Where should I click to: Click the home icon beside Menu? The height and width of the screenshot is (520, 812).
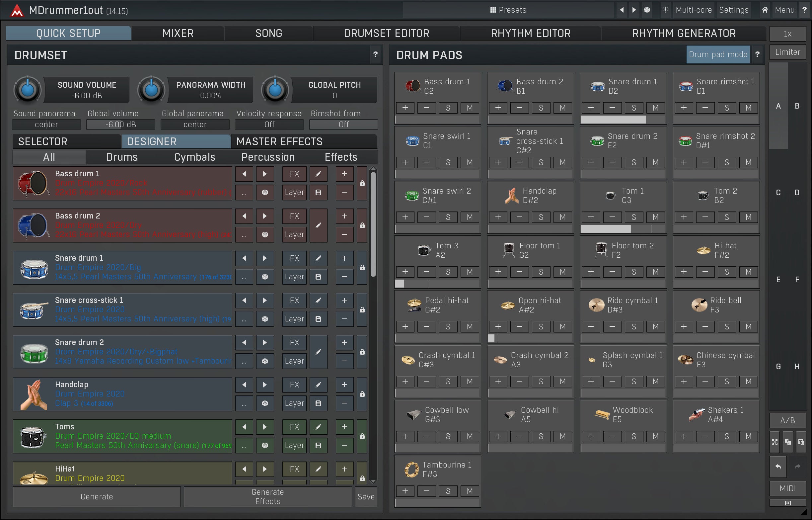coord(765,10)
